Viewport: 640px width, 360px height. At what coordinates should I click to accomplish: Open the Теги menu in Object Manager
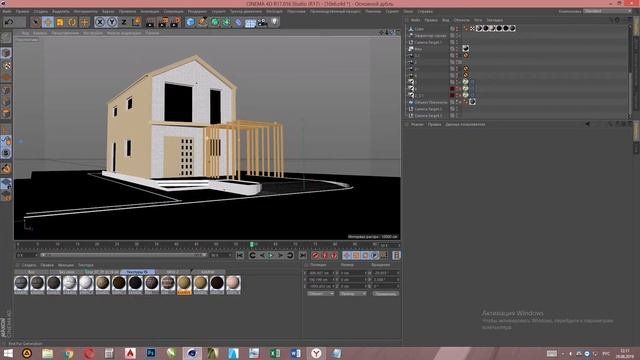click(478, 20)
